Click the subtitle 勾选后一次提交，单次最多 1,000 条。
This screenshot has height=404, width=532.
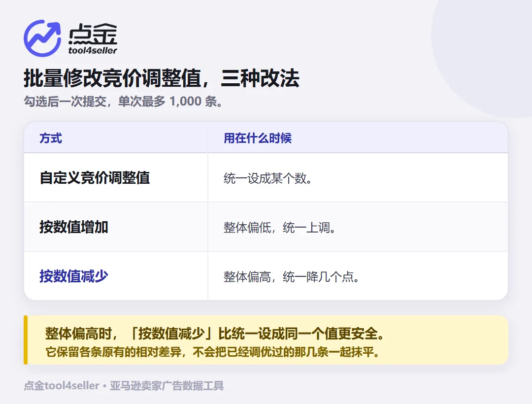coord(124,101)
